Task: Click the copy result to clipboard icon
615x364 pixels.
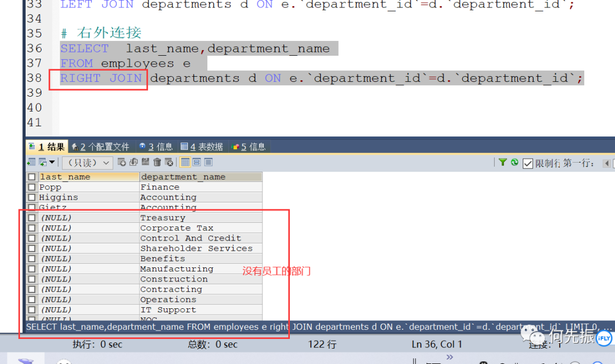Action: [42, 162]
